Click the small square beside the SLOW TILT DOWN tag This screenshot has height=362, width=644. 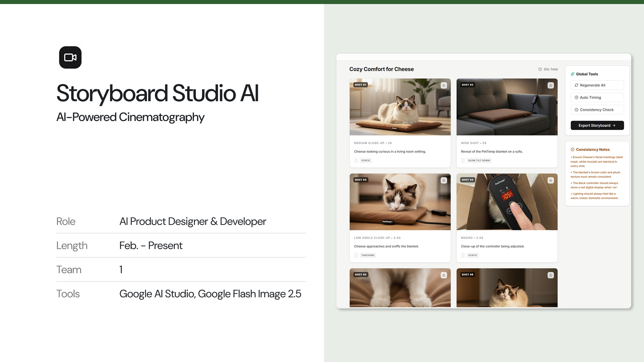463,161
